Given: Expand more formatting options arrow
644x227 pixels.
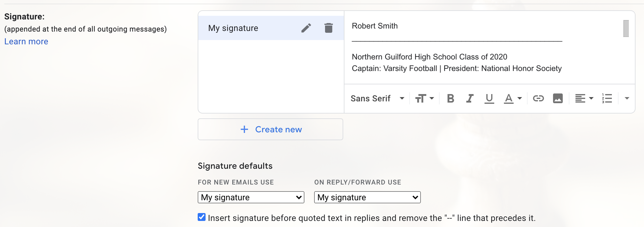Looking at the screenshot, I should (627, 98).
